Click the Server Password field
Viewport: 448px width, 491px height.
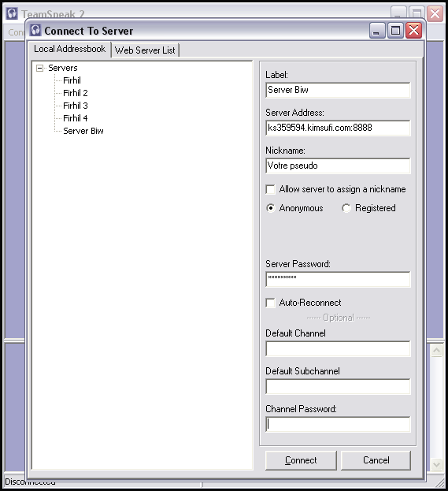coord(338,279)
